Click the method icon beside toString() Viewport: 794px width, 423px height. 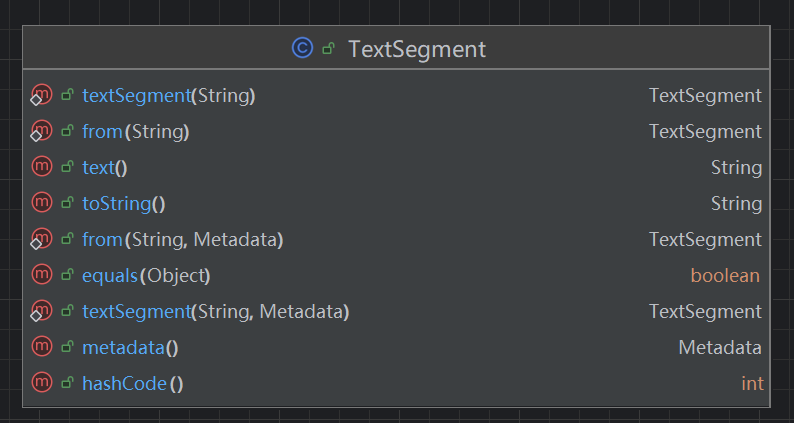(x=42, y=204)
